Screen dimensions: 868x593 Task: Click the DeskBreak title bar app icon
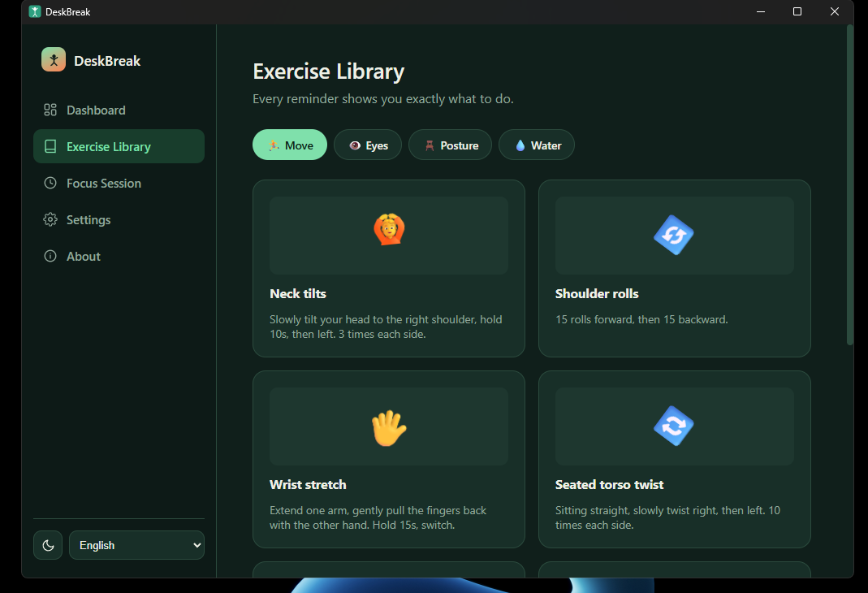[35, 11]
